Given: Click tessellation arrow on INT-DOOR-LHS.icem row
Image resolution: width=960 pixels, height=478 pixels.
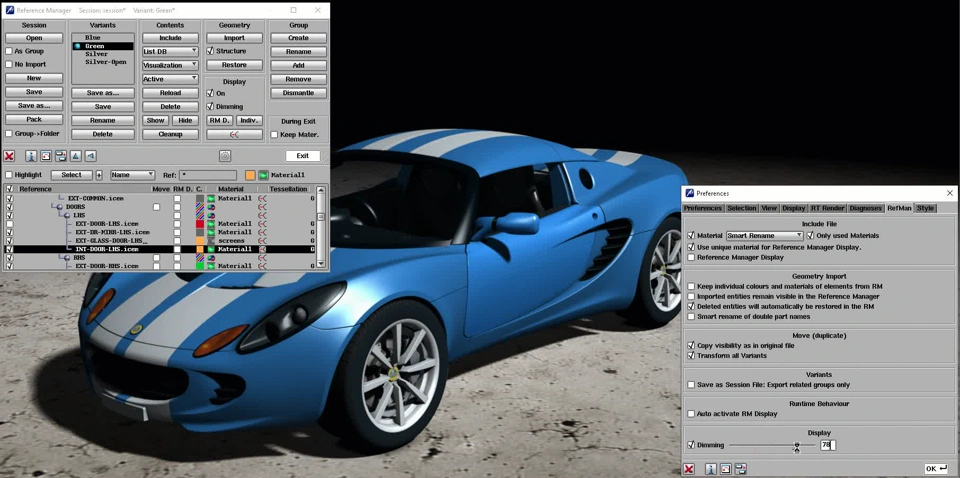Looking at the screenshot, I should point(262,250).
